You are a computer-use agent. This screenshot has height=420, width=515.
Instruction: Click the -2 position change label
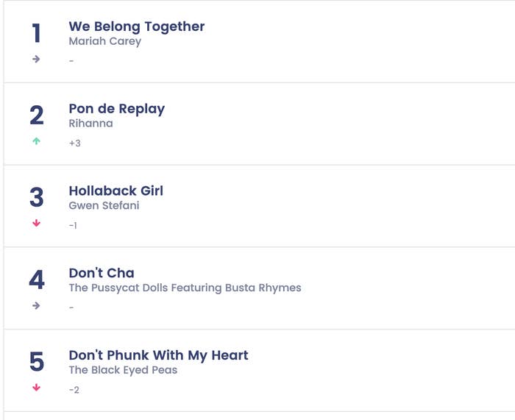click(74, 390)
